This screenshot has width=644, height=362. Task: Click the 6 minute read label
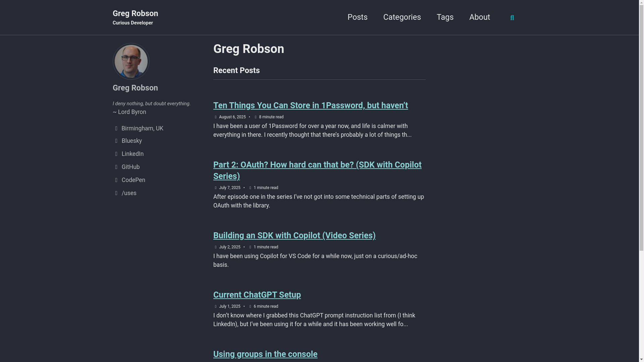coord(266,306)
